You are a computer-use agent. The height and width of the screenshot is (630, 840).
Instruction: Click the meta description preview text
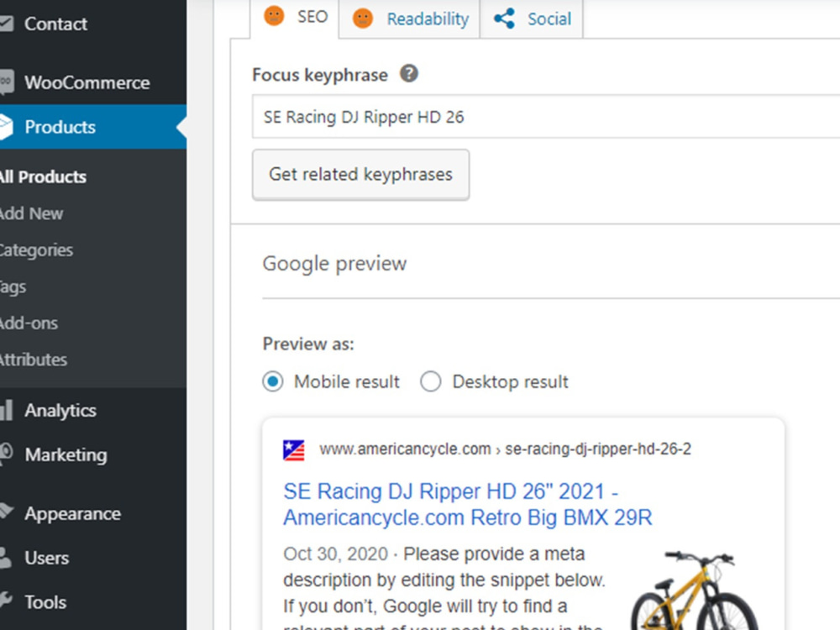click(x=444, y=586)
